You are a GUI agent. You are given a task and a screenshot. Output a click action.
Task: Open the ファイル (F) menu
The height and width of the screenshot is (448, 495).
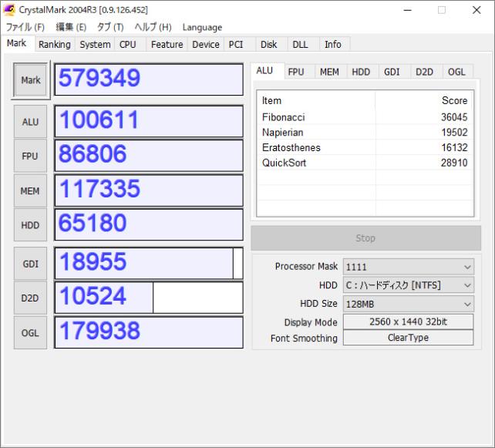(25, 28)
